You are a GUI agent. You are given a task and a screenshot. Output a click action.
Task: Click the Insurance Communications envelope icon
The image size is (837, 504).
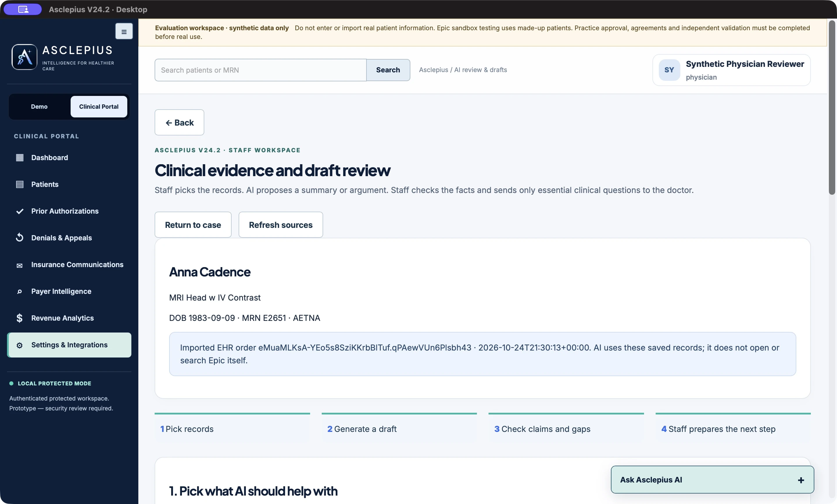tap(20, 265)
